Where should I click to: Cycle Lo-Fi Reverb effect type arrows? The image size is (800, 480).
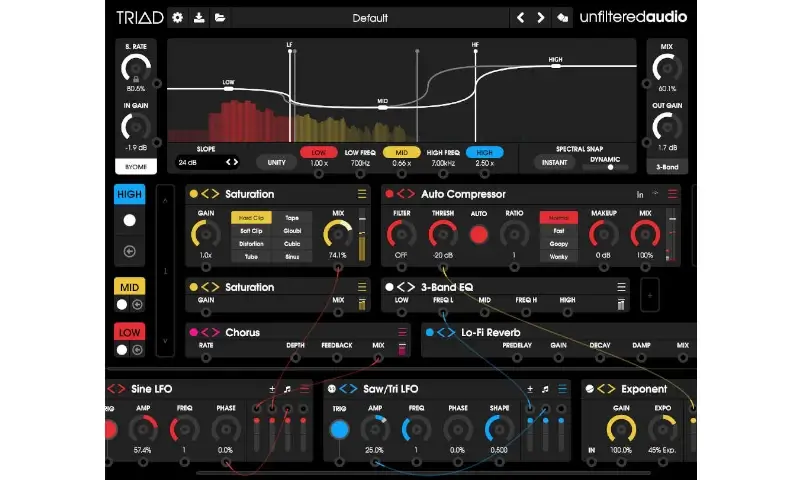click(446, 333)
